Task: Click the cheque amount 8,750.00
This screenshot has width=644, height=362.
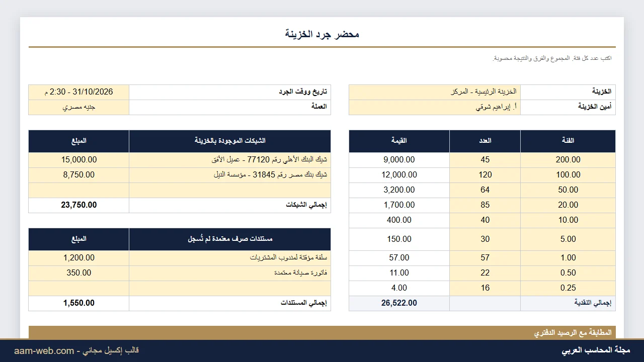Action: (x=79, y=175)
